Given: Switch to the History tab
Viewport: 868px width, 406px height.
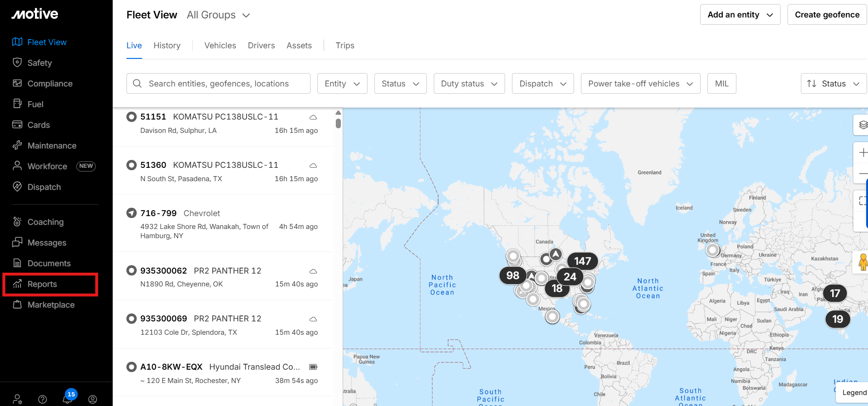Looking at the screenshot, I should coord(167,46).
